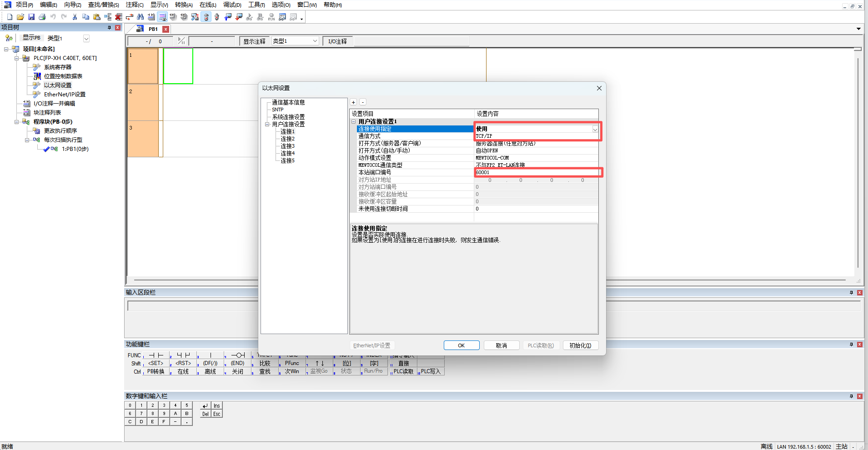
Task: Click the red X delete-row toolbar icon
Action: [119, 17]
